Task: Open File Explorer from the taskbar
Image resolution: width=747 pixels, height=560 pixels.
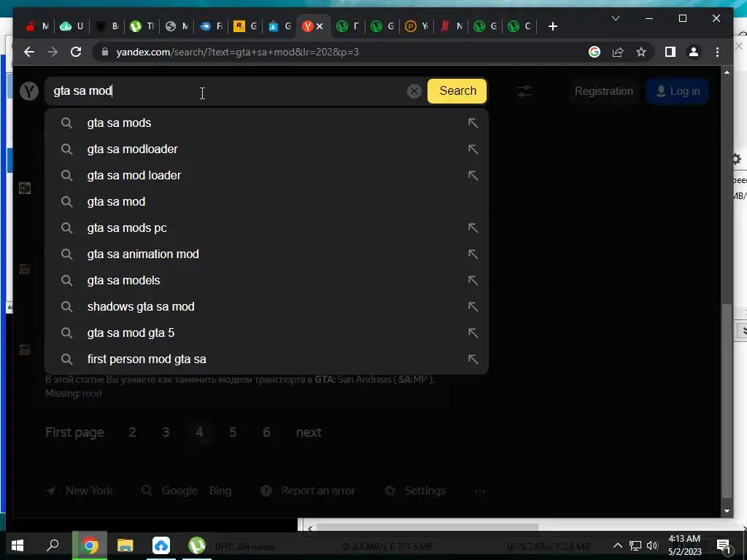Action: point(125,545)
